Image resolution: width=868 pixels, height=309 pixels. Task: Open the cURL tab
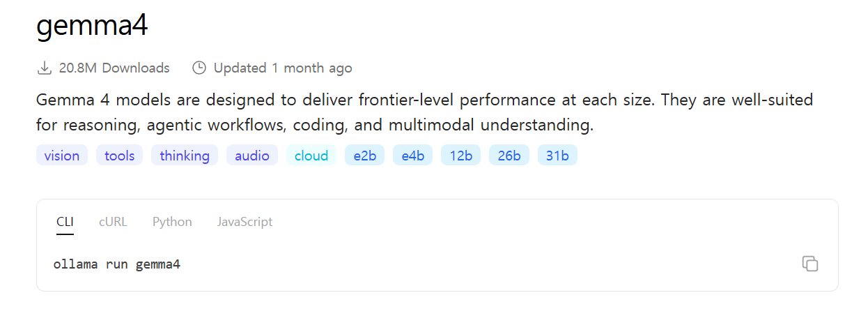point(113,222)
